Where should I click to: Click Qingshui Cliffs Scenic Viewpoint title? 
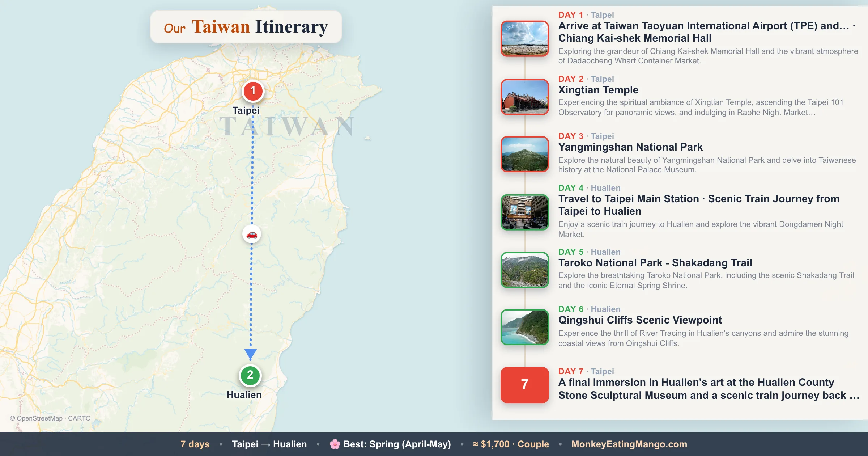tap(640, 320)
